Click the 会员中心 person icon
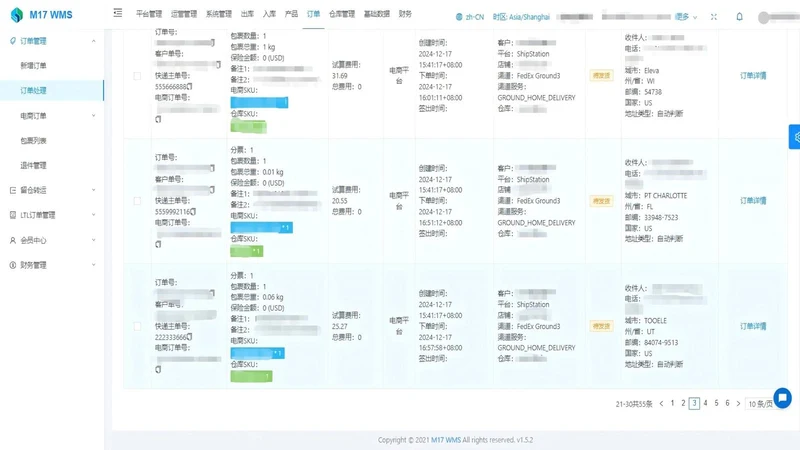Image resolution: width=800 pixels, height=450 pixels. pyautogui.click(x=13, y=240)
